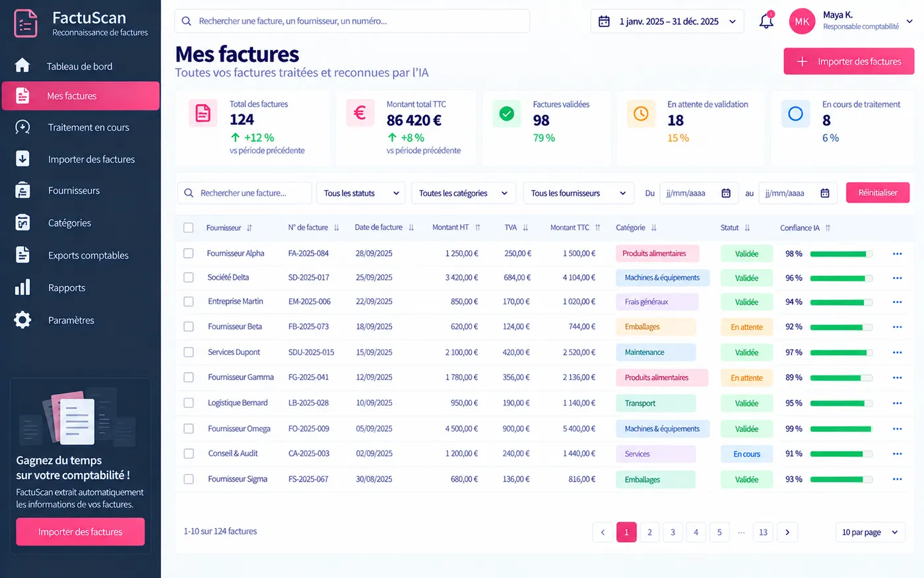Click the notification bell icon

766,21
